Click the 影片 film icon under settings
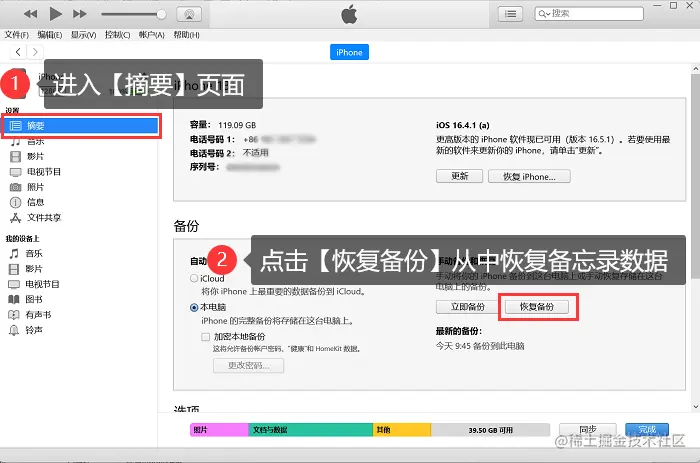Image resolution: width=700 pixels, height=463 pixels. [x=16, y=156]
